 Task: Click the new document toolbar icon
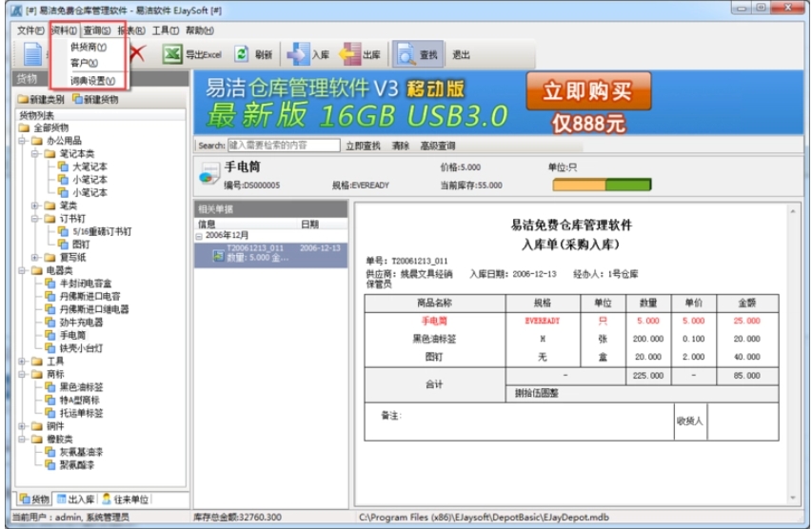pos(32,54)
